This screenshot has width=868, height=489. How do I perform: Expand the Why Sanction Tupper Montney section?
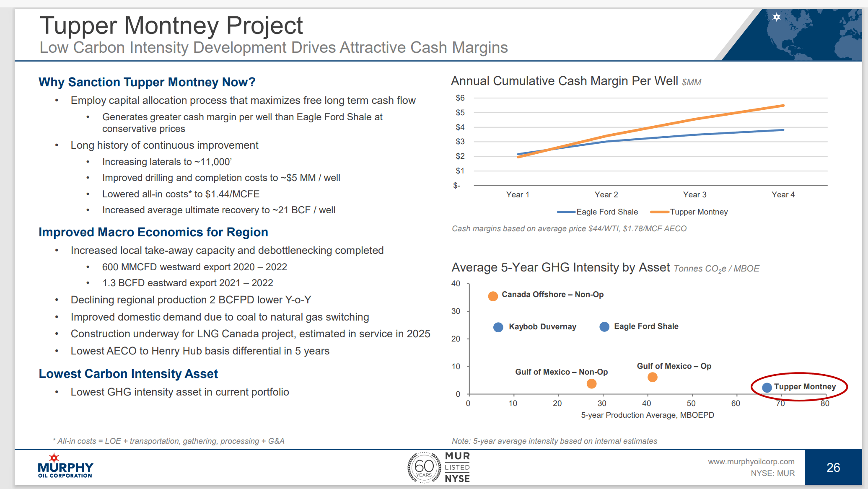(x=146, y=82)
